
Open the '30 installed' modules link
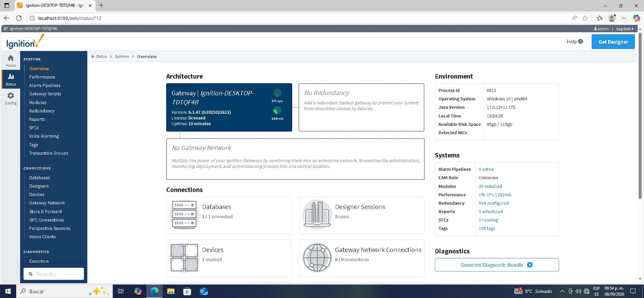(x=490, y=186)
